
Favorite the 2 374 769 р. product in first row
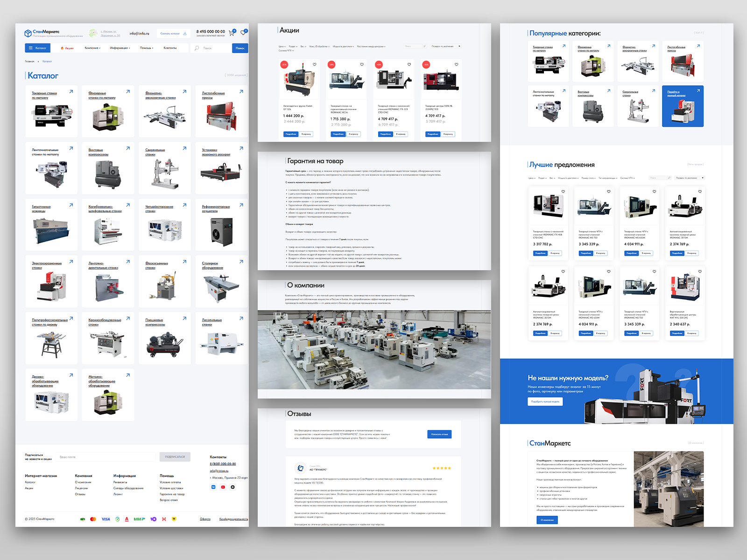click(x=700, y=191)
